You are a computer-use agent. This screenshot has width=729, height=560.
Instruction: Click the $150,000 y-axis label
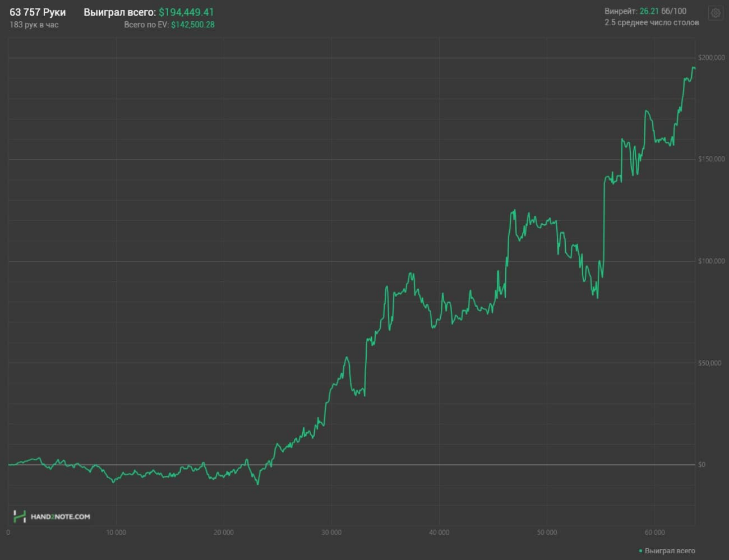(711, 159)
